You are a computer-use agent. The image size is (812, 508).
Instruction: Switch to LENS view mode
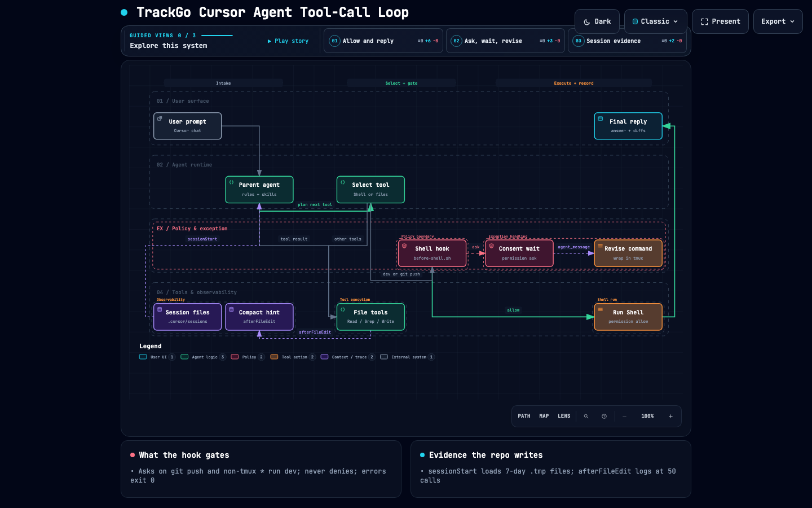564,417
